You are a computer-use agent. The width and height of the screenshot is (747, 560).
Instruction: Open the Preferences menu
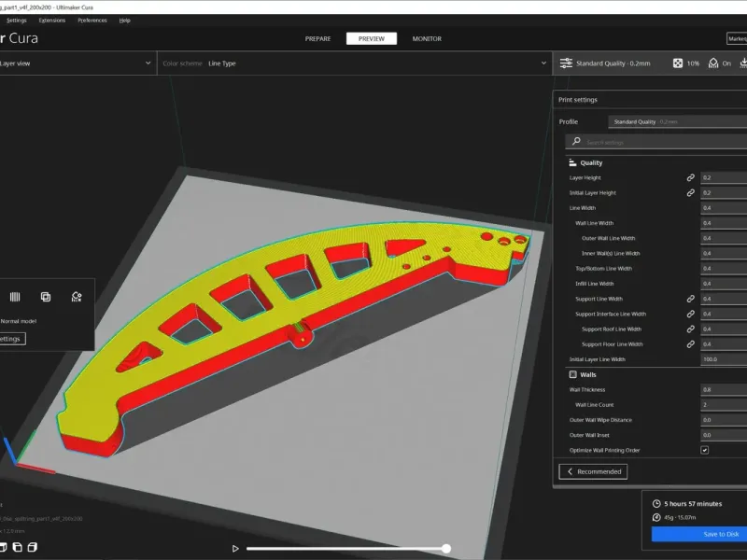click(x=92, y=21)
